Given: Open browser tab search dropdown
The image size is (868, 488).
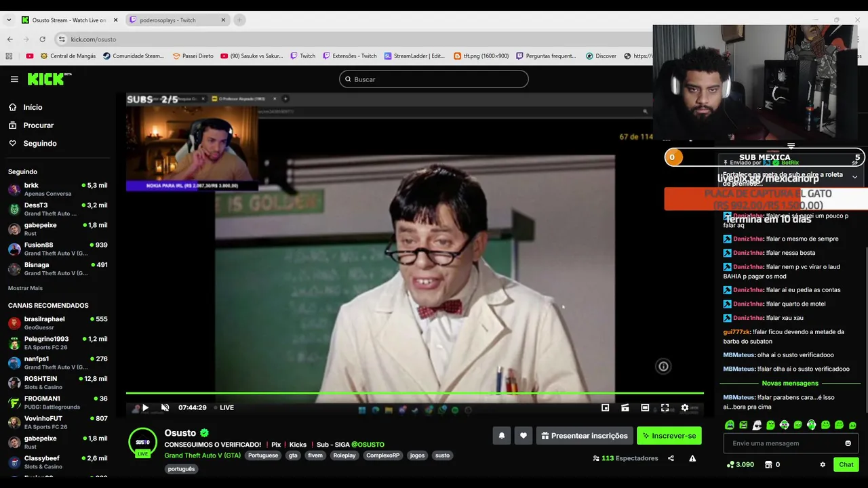Looking at the screenshot, I should [x=9, y=20].
